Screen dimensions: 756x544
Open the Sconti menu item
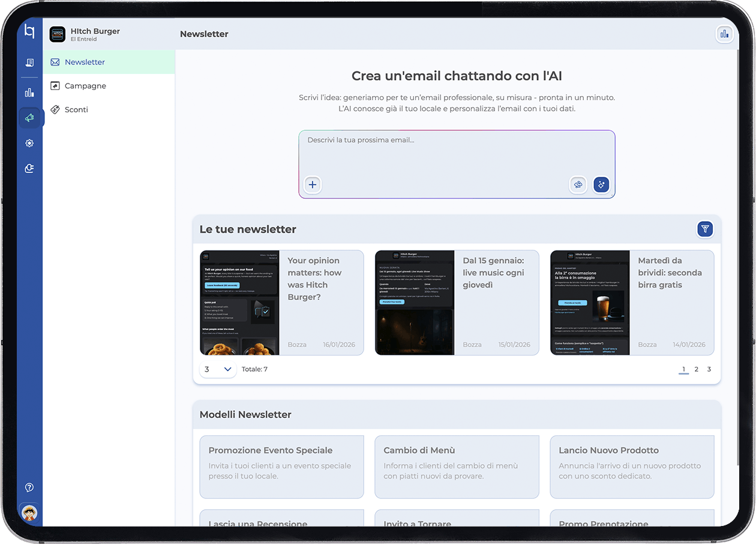click(76, 110)
